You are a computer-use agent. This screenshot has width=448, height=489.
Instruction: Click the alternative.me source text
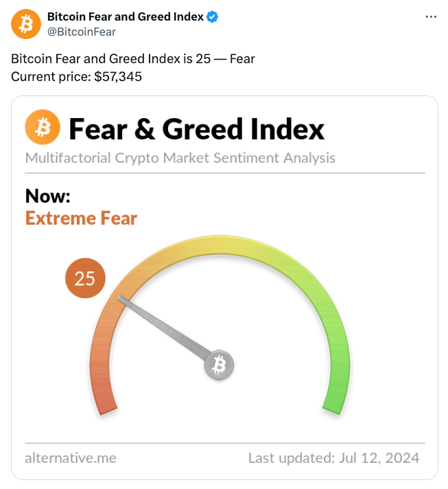click(x=70, y=457)
